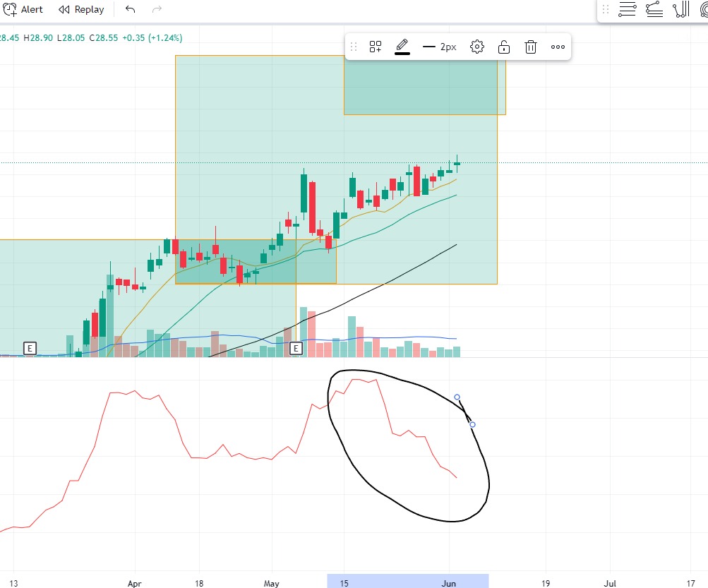The width and height of the screenshot is (708, 588).
Task: Open the pencil line color picker
Action: pos(402,47)
